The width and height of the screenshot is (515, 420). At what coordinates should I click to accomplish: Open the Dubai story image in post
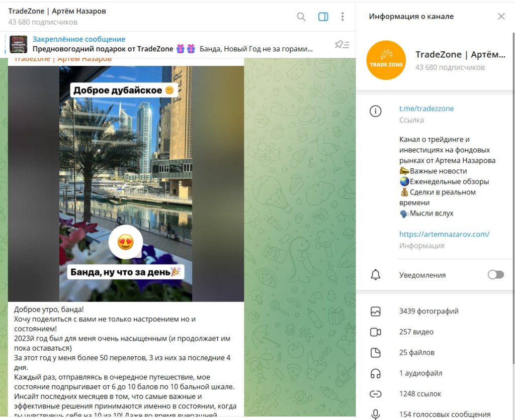(x=126, y=184)
